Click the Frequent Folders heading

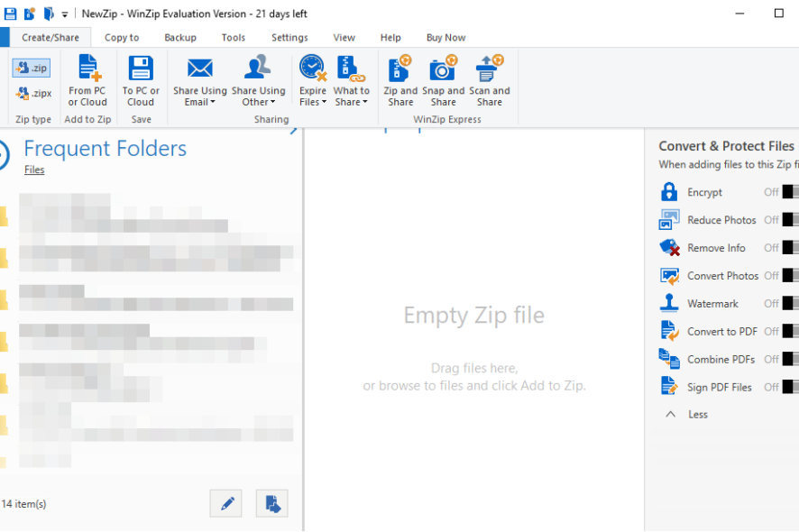coord(105,149)
